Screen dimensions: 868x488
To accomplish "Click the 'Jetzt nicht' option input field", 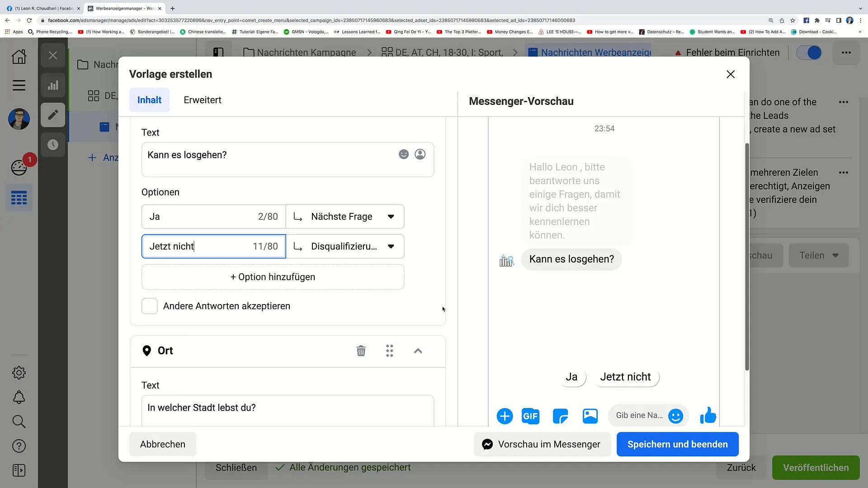I will (213, 246).
